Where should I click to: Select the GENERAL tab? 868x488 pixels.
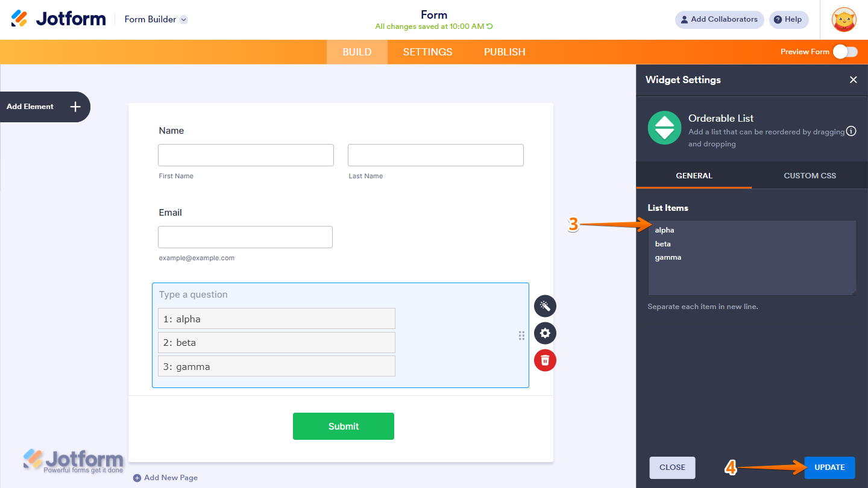[x=694, y=176]
